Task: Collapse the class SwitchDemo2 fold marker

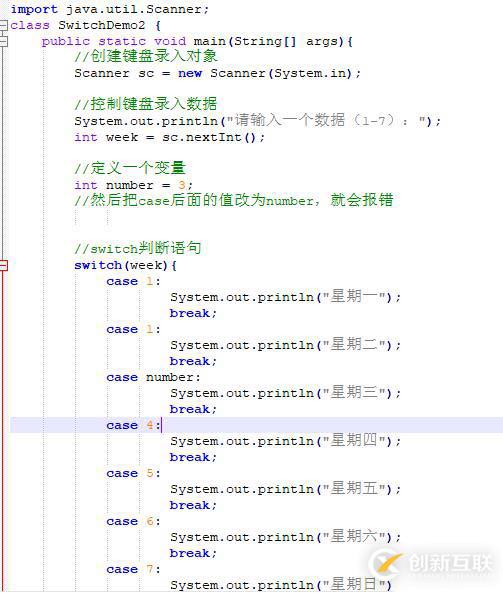Action: coord(3,25)
